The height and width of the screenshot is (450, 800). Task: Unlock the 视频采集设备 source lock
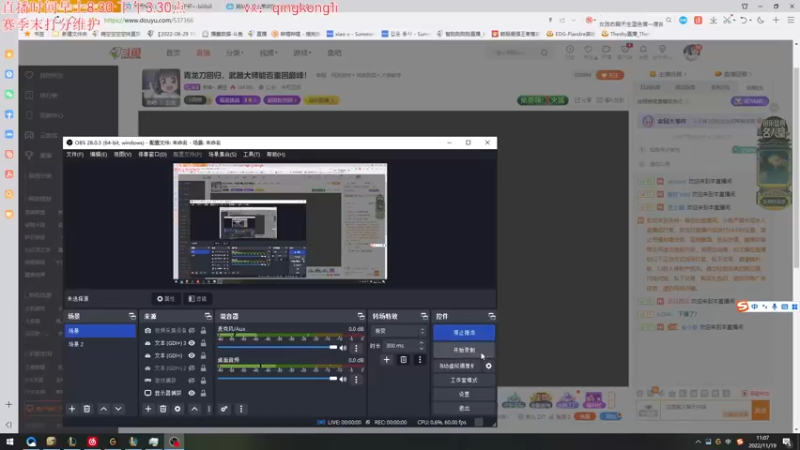tap(203, 331)
